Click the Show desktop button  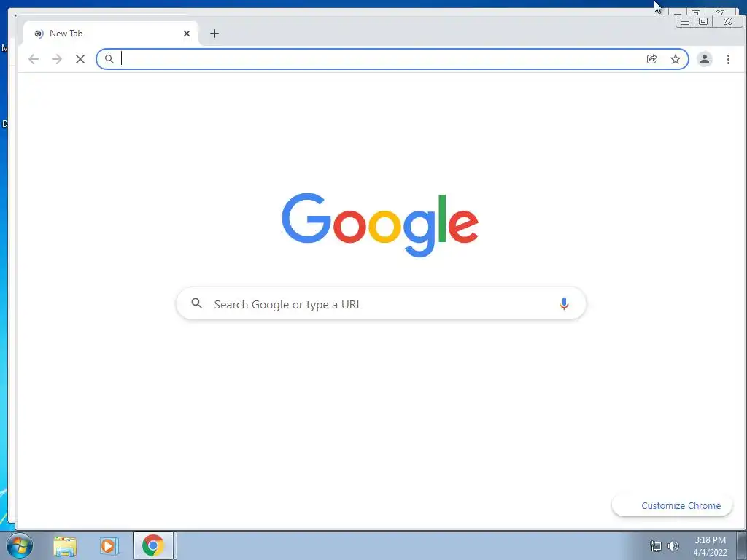click(x=742, y=545)
